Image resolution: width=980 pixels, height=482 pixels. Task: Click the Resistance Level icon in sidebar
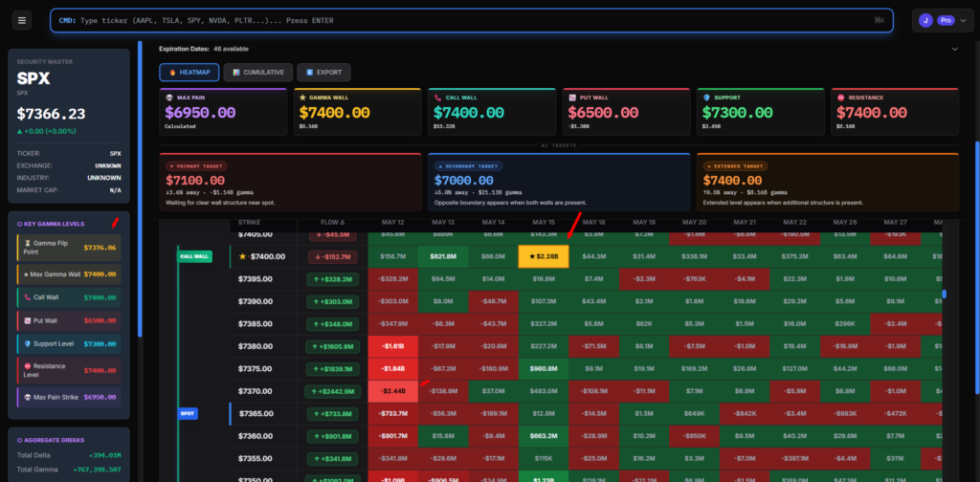[x=28, y=366]
